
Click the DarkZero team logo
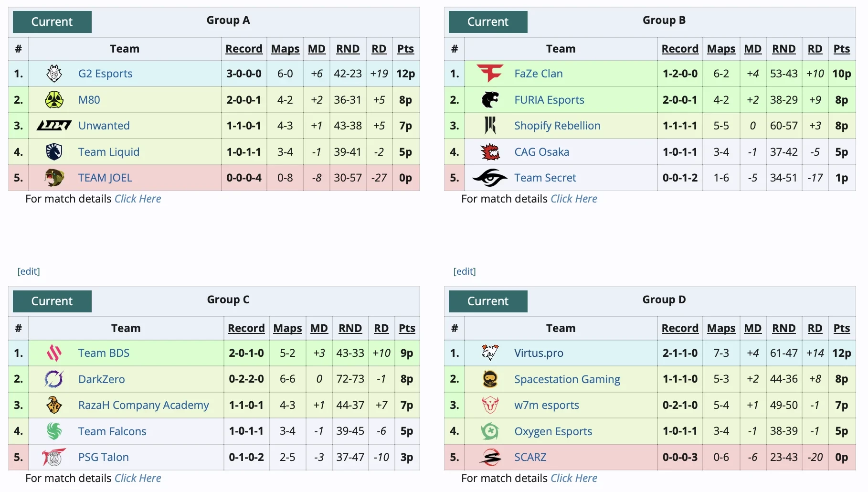pos(54,379)
